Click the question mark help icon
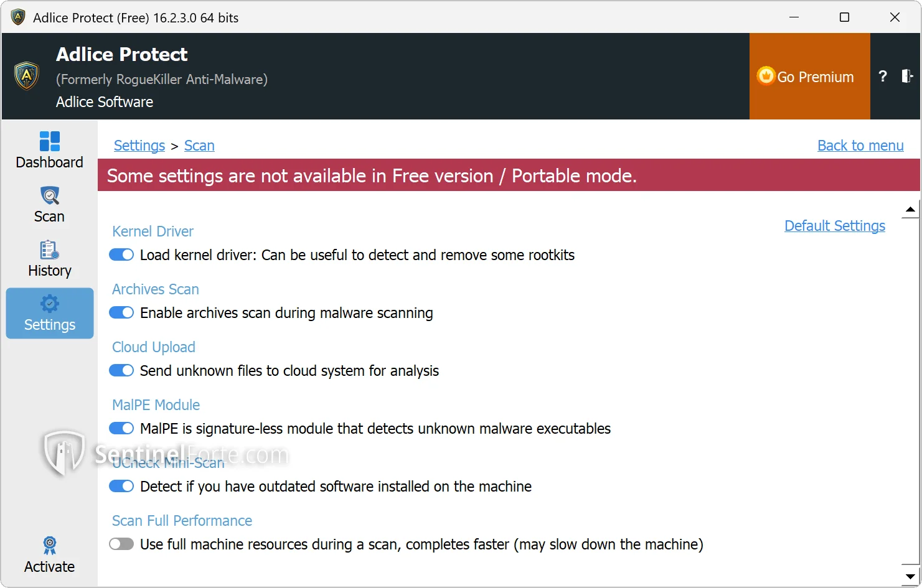The image size is (922, 588). 882,77
